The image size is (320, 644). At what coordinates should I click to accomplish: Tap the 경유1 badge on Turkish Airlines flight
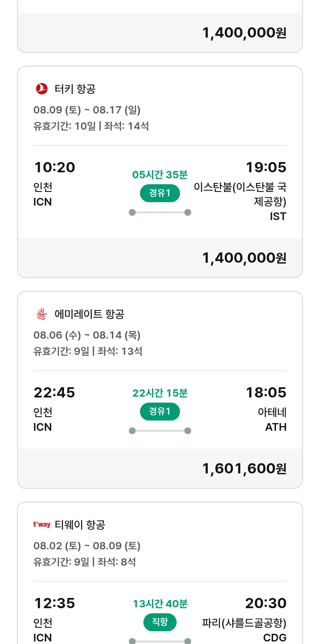[160, 194]
